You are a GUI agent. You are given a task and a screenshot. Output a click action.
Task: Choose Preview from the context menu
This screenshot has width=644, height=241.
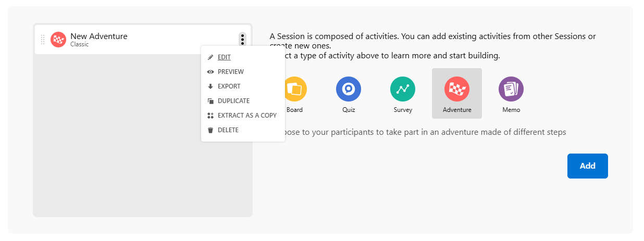pos(230,72)
